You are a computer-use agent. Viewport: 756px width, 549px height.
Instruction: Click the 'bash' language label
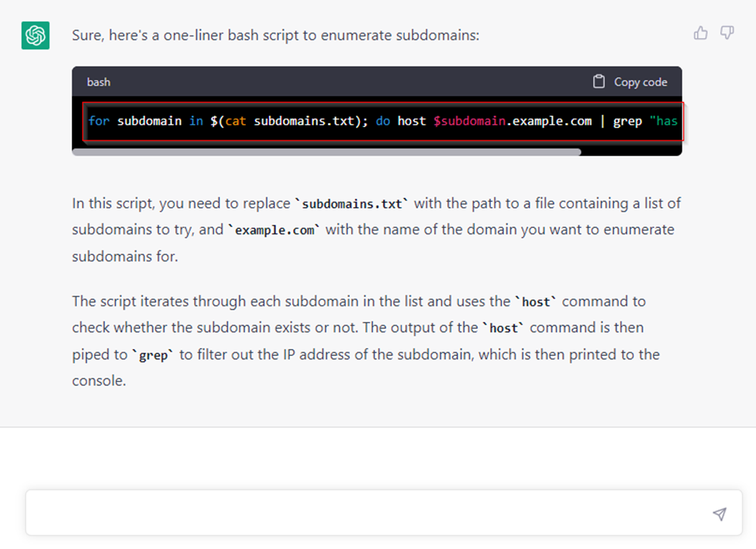(x=98, y=82)
